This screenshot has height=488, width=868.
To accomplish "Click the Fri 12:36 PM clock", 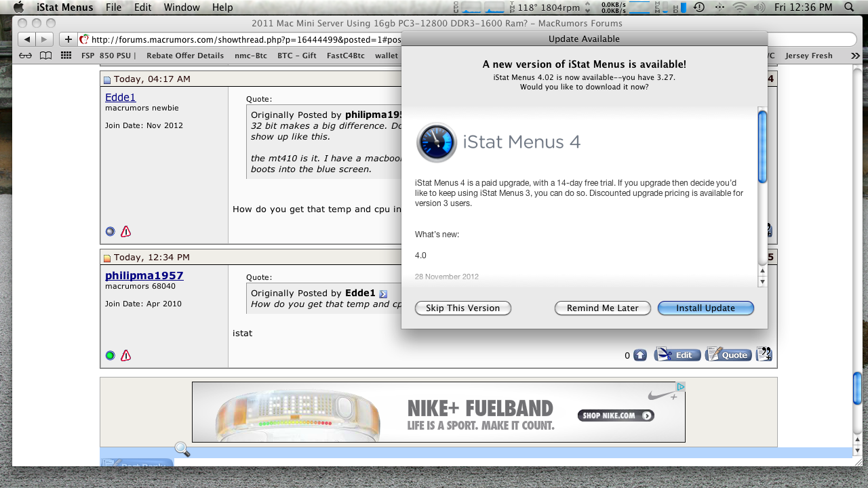I will point(803,7).
